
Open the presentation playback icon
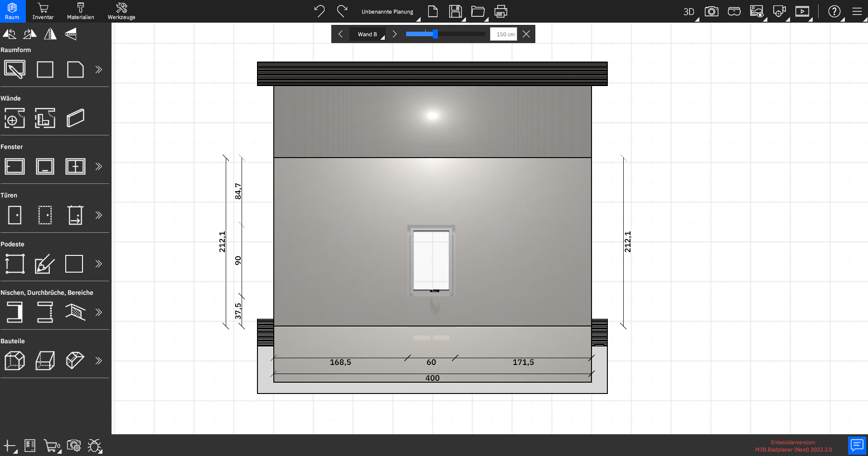(802, 11)
